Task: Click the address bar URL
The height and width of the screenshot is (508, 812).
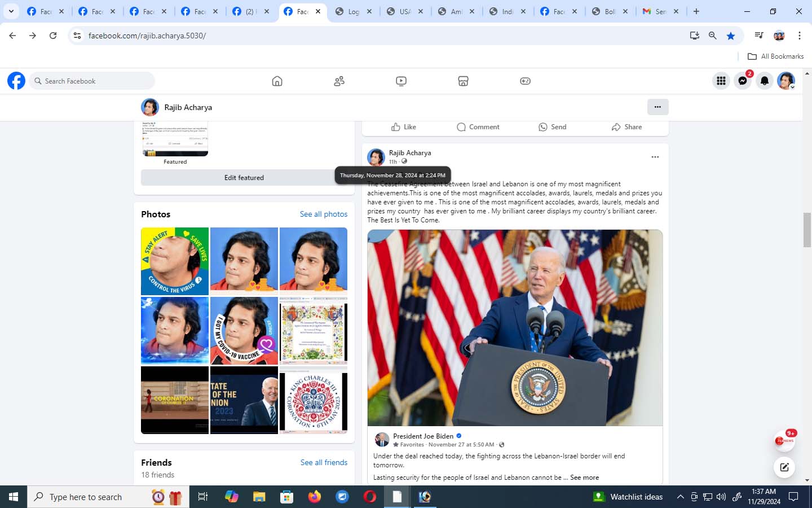Action: click(x=147, y=36)
